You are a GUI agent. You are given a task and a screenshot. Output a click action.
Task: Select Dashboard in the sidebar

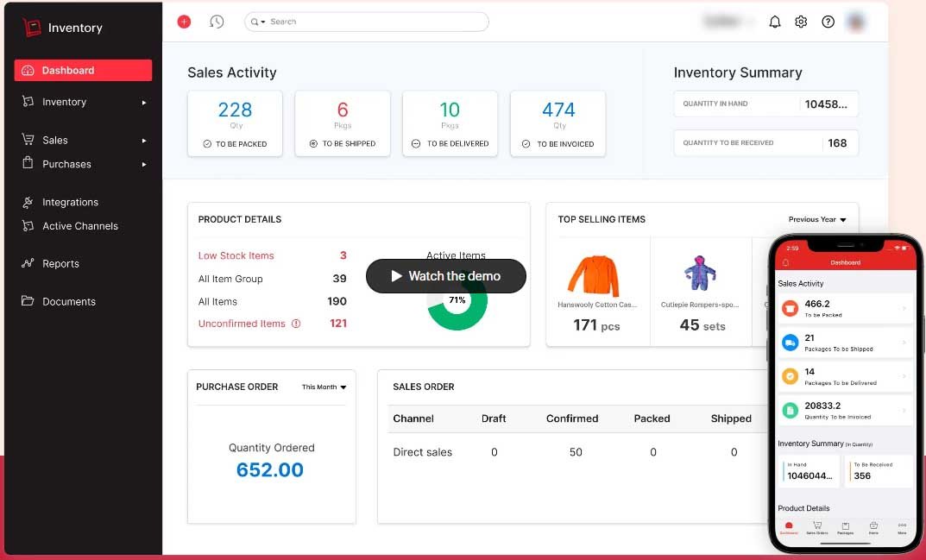click(83, 71)
